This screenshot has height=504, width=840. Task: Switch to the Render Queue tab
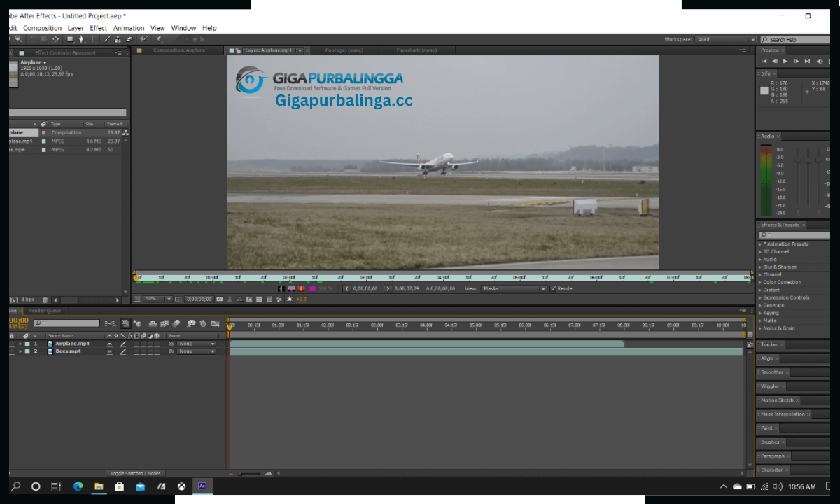pyautogui.click(x=45, y=310)
